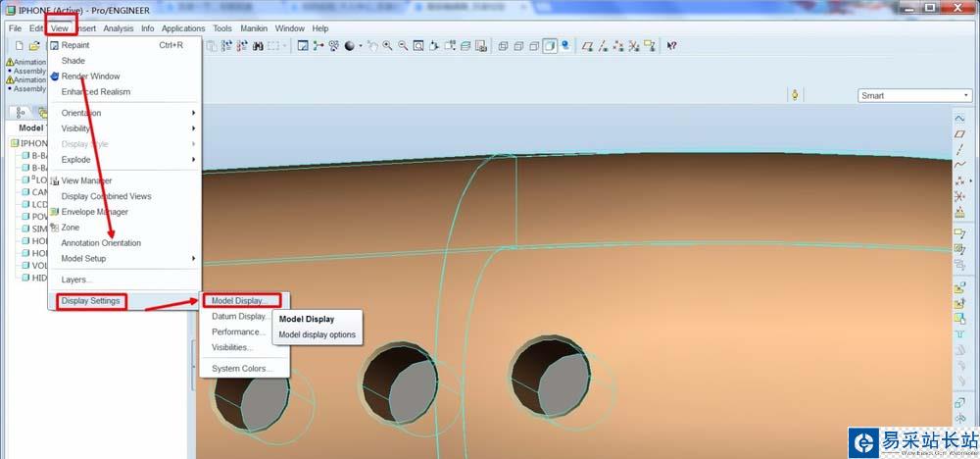Screen dimensions: 980x459
Task: Click the Zoom In magnifier icon
Action: (387, 46)
